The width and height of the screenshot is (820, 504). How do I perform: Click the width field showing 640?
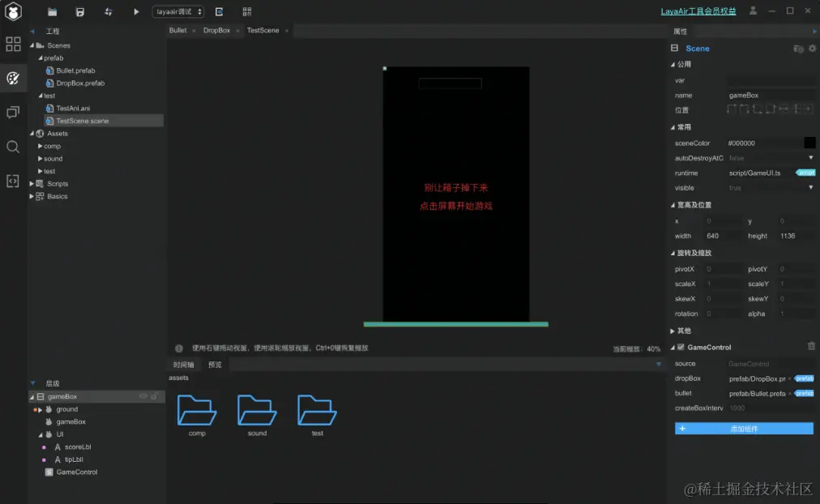(x=722, y=236)
